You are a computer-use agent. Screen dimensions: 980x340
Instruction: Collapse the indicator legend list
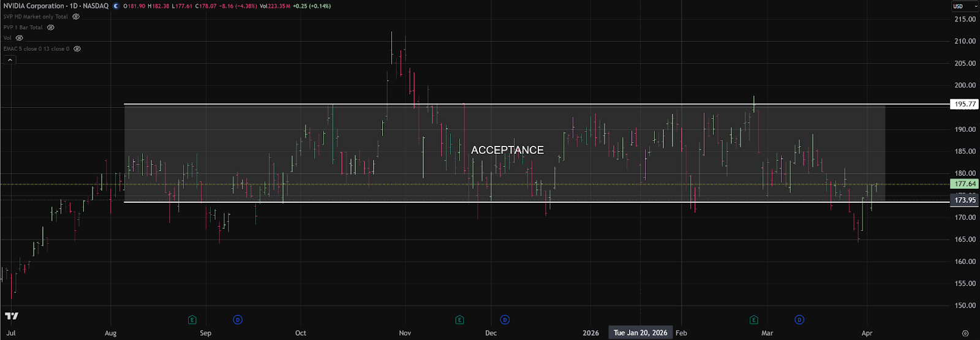click(x=10, y=60)
